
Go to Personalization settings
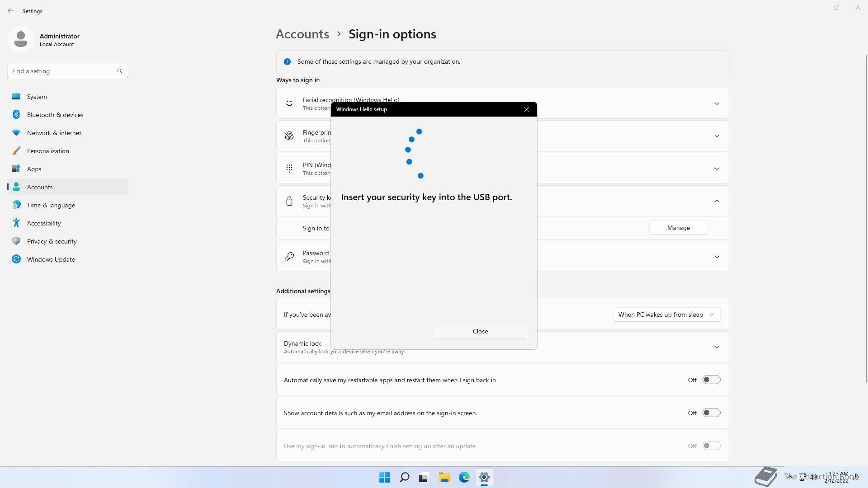[x=68, y=151]
